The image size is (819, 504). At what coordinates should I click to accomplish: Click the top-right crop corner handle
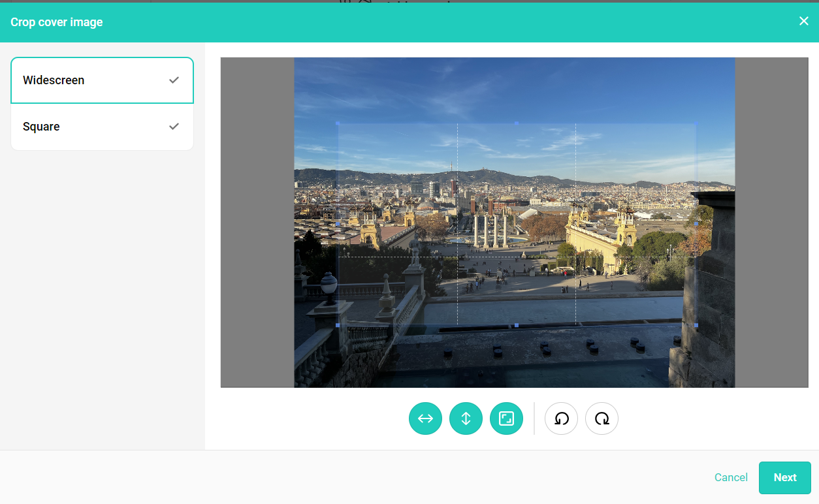[x=696, y=123]
